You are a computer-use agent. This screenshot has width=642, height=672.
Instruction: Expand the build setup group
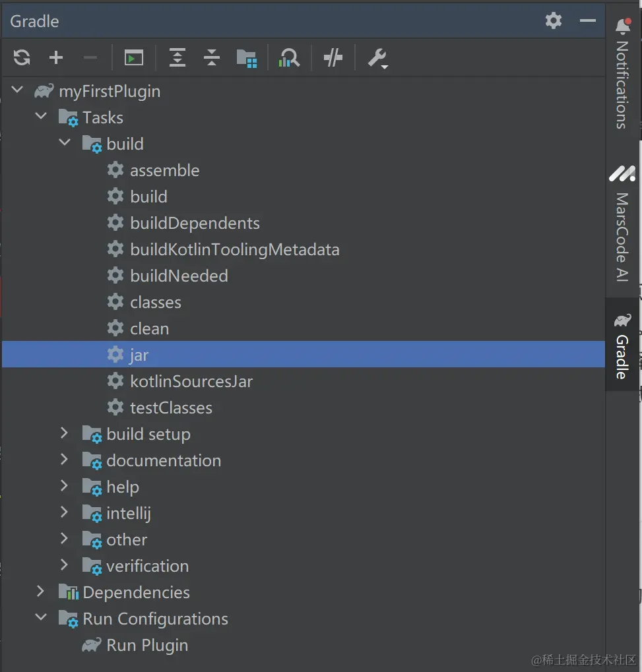pyautogui.click(x=64, y=433)
